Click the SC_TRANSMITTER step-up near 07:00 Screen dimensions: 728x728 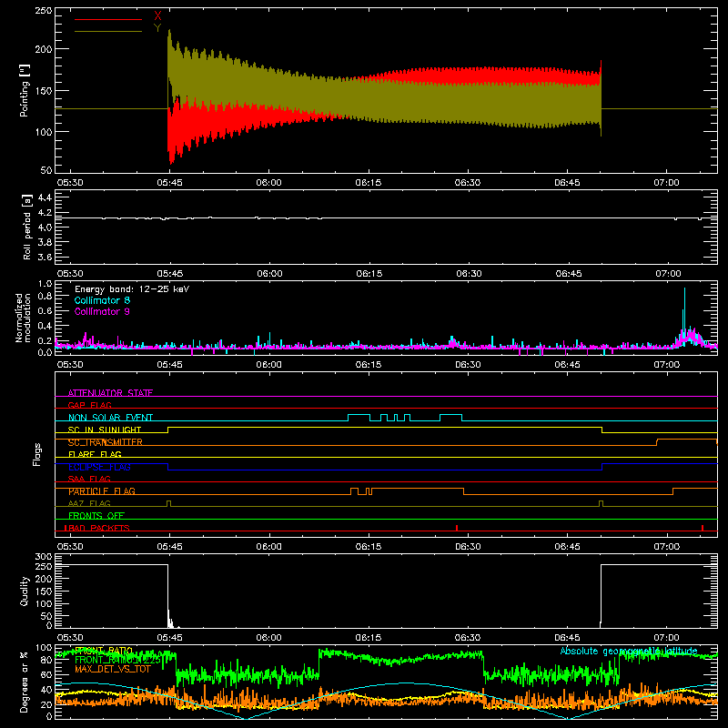click(x=657, y=442)
